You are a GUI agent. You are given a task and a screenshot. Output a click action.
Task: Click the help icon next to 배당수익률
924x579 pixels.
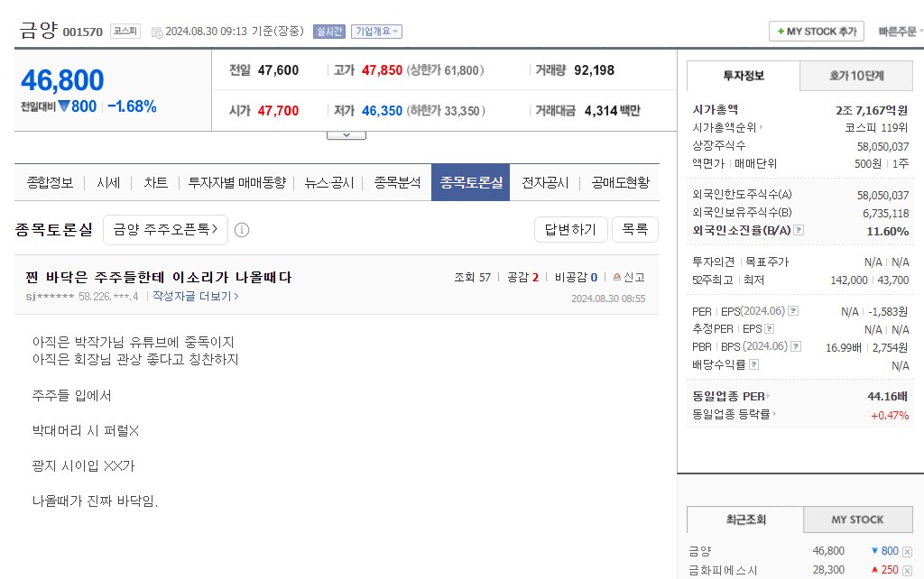(x=753, y=365)
